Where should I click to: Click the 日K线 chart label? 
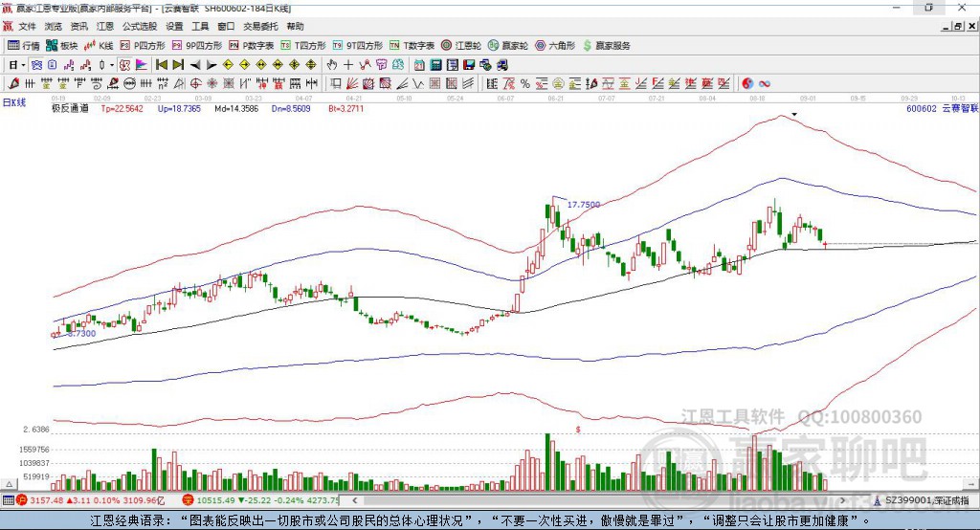click(13, 102)
